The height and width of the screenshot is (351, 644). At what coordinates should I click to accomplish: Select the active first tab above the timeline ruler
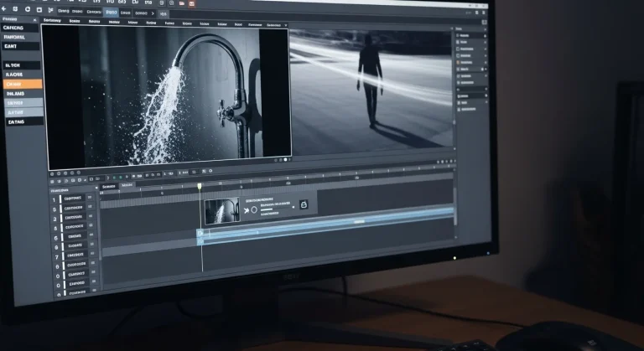pos(109,186)
